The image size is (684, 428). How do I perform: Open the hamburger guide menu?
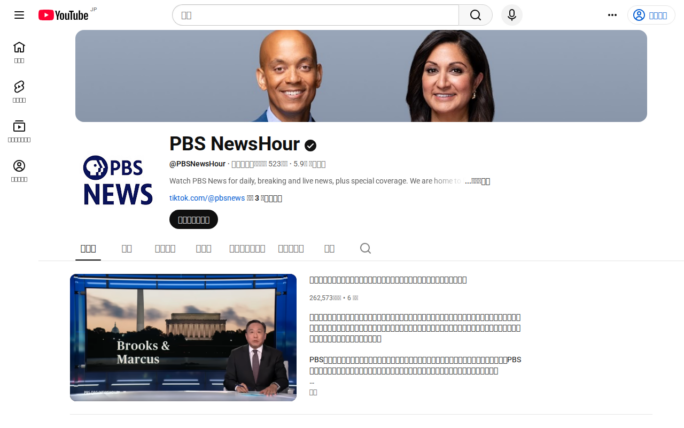click(x=19, y=15)
